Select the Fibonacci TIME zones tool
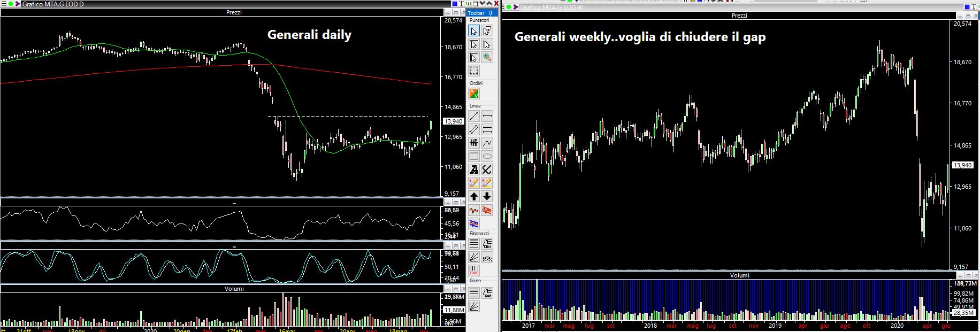The width and height of the screenshot is (980, 332). point(474,271)
